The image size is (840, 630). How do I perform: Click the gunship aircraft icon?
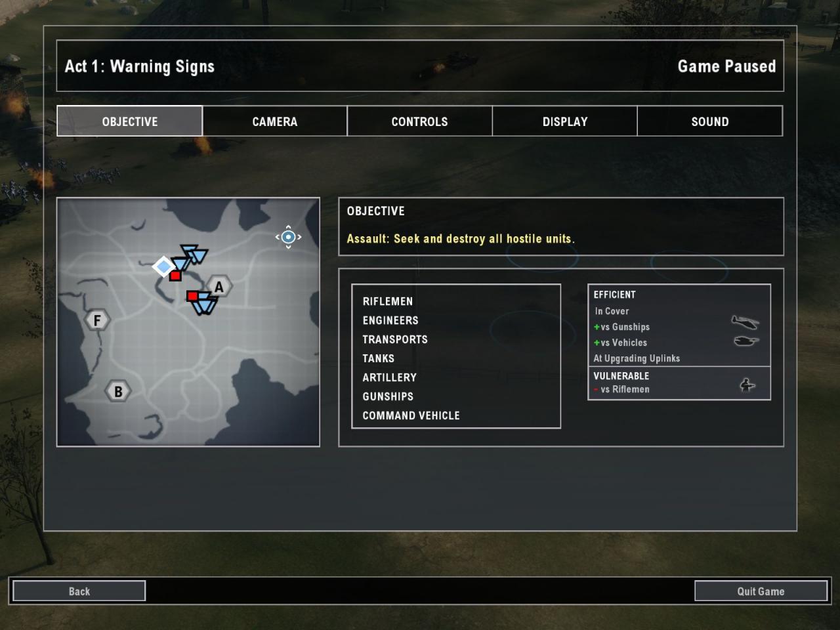click(745, 322)
